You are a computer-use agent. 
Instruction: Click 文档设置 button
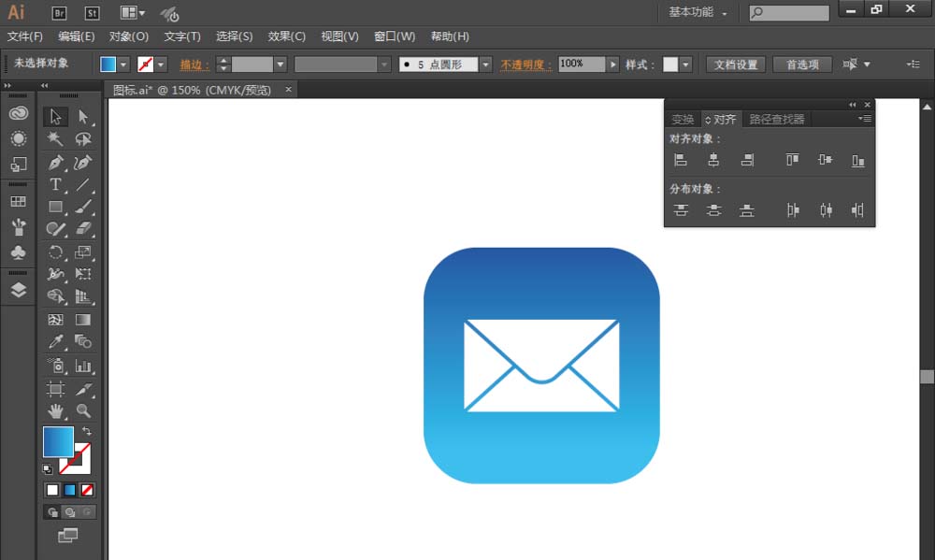(x=736, y=65)
